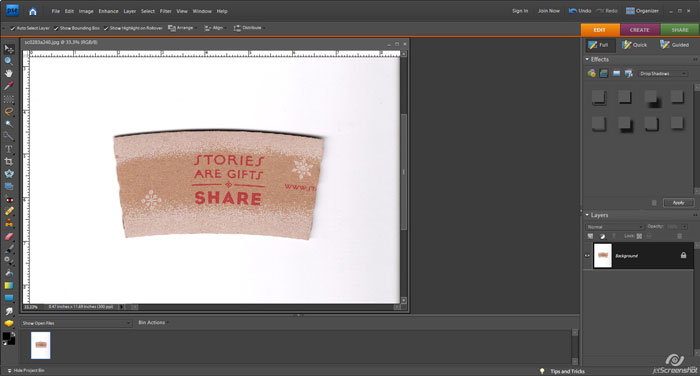Viewport: 700px width, 376px height.
Task: Show Filters in the Effects panel
Action: tap(592, 73)
